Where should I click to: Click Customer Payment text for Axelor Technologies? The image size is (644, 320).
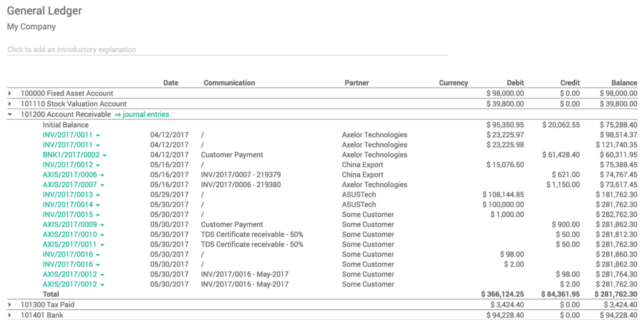[232, 155]
